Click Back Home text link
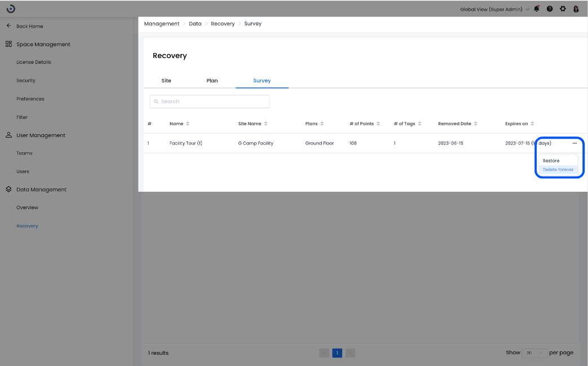The image size is (588, 366). (x=30, y=27)
